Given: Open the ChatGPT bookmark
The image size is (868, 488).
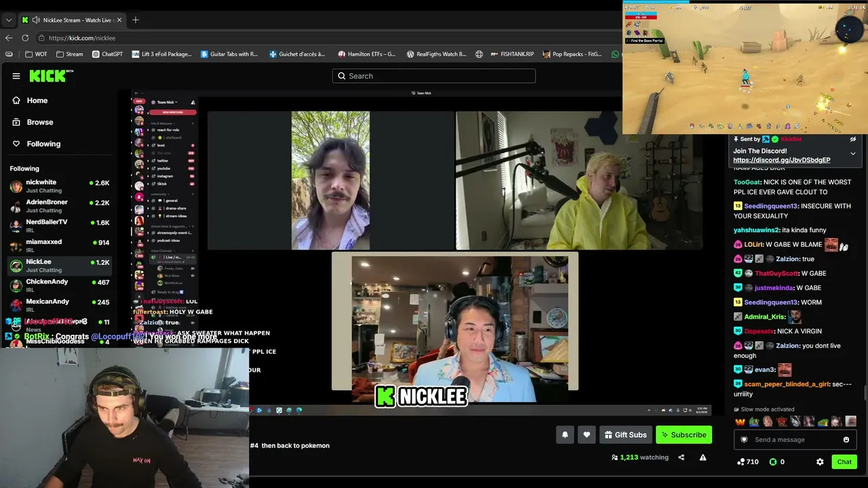Looking at the screenshot, I should pos(107,54).
